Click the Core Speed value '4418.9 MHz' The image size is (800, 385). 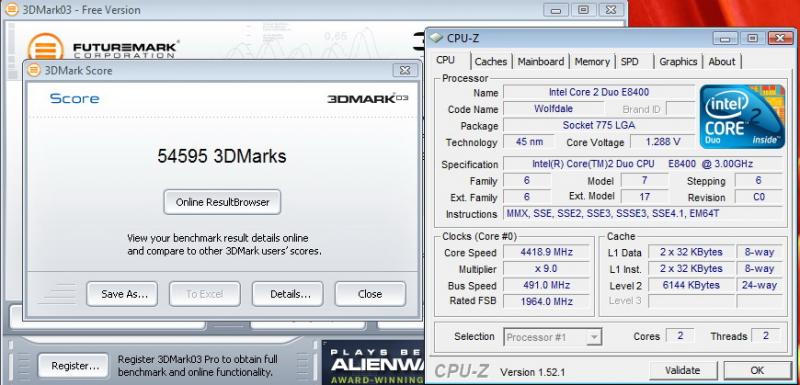[x=546, y=252]
